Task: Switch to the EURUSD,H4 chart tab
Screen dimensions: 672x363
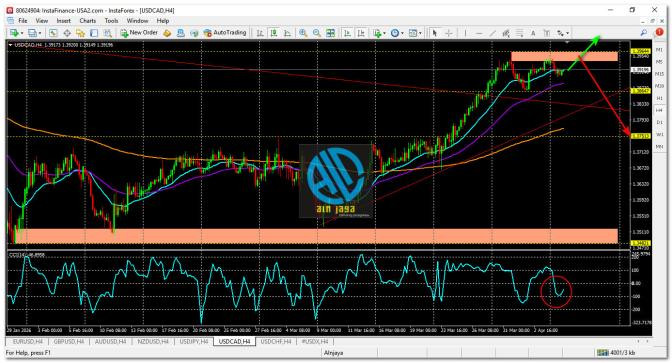Action: [x=28, y=342]
